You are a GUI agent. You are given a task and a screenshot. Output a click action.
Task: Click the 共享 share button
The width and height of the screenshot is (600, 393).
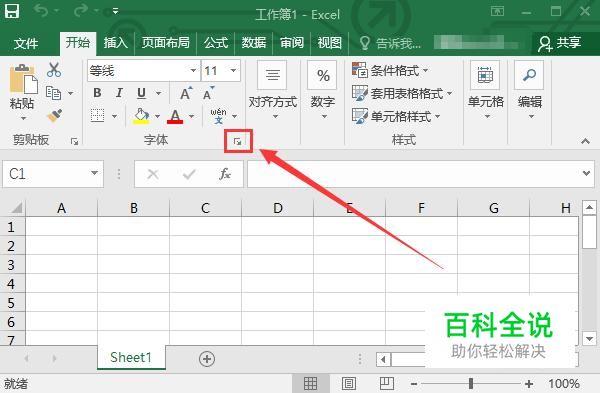click(x=559, y=43)
